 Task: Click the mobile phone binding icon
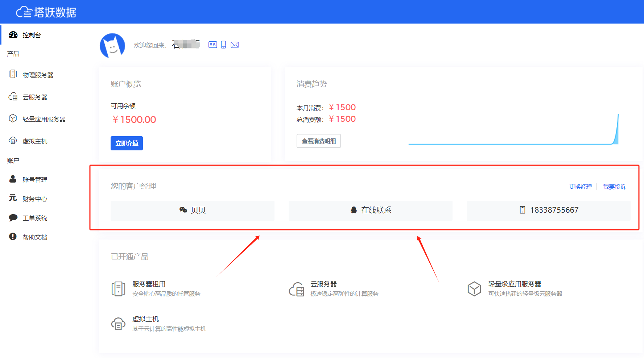(223, 45)
